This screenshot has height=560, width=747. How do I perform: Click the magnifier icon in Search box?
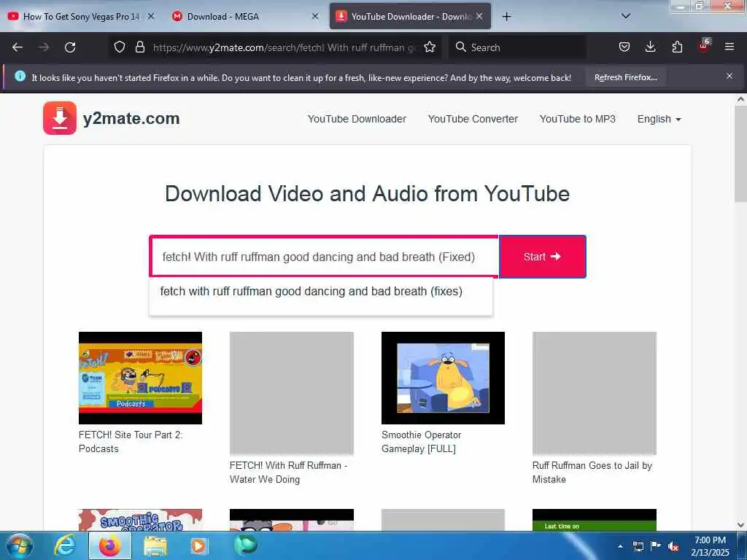460,47
